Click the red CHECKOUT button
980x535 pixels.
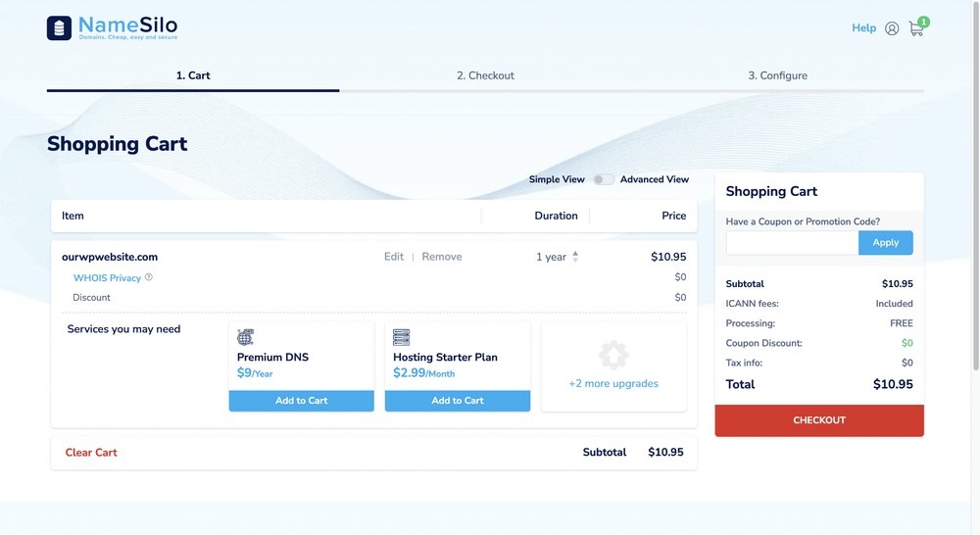point(819,420)
